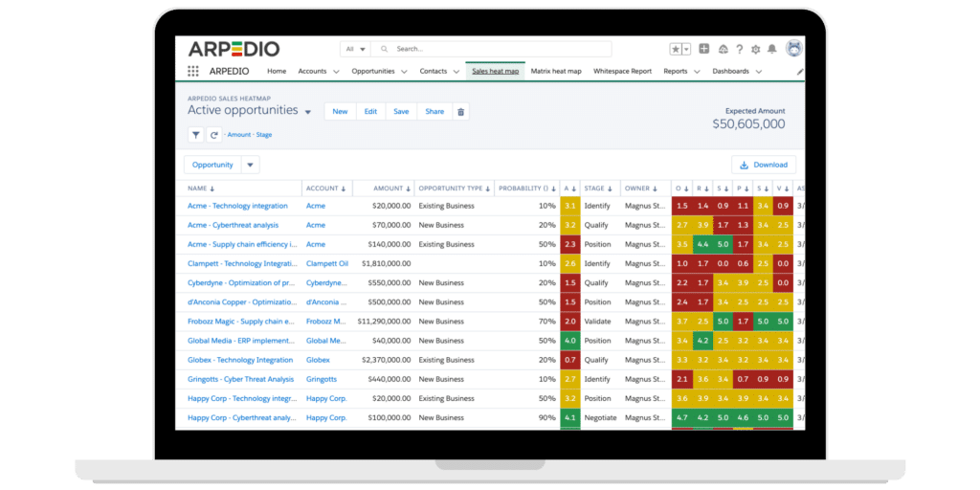Viewport: 980px width, 490px height.
Task: Click the trash delete icon
Action: (x=460, y=112)
